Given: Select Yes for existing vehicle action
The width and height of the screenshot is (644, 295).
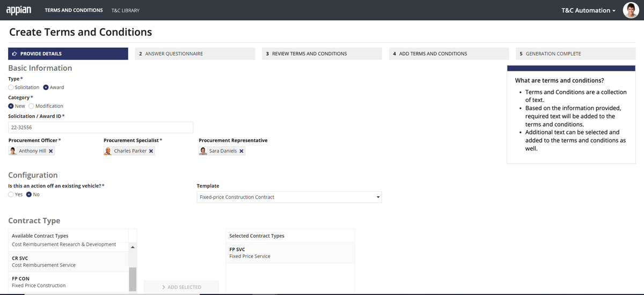Looking at the screenshot, I should point(11,195).
